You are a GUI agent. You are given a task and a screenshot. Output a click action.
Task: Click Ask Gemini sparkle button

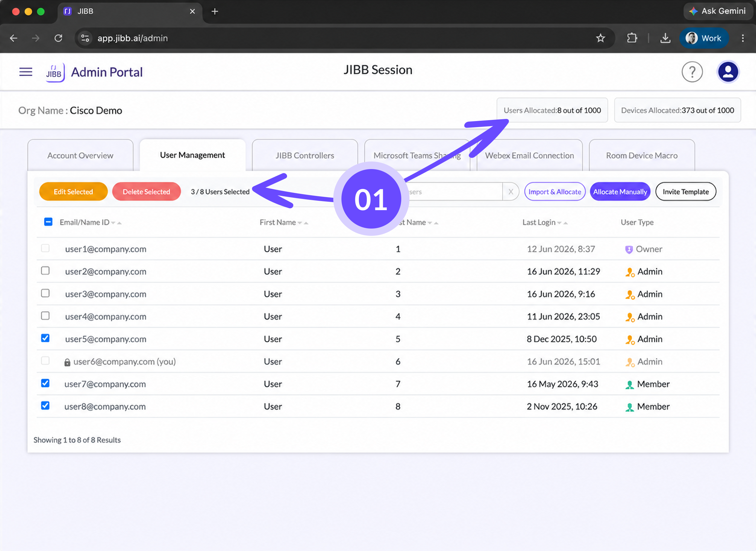click(x=717, y=11)
